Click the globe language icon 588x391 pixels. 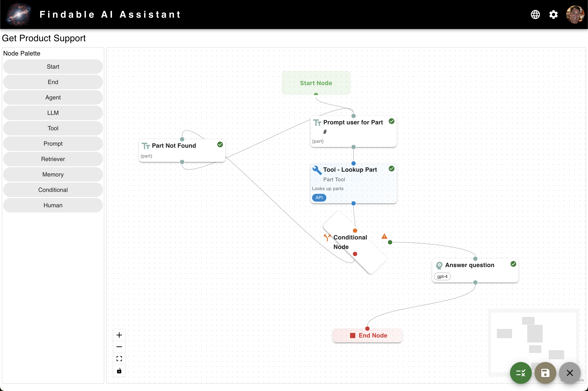click(x=535, y=14)
